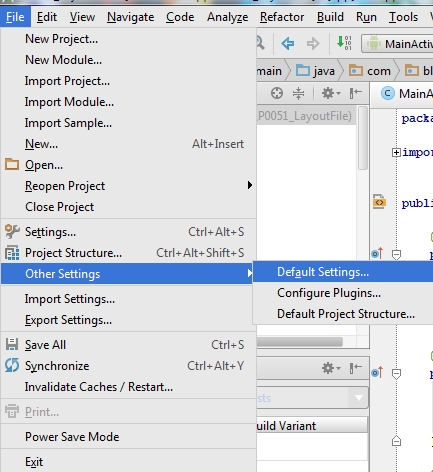Viewport: 433px width, 472px height.
Task: Expand the folded import block
Action: coord(396,153)
